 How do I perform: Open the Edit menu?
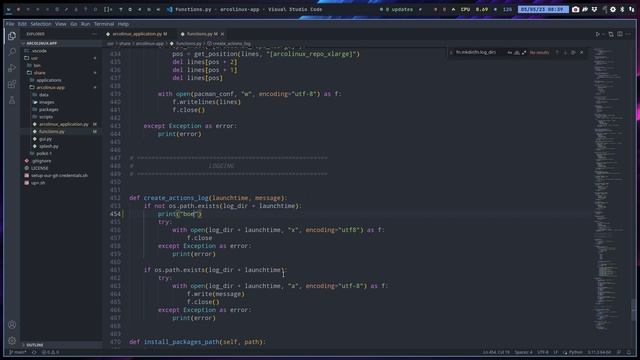tap(22, 24)
